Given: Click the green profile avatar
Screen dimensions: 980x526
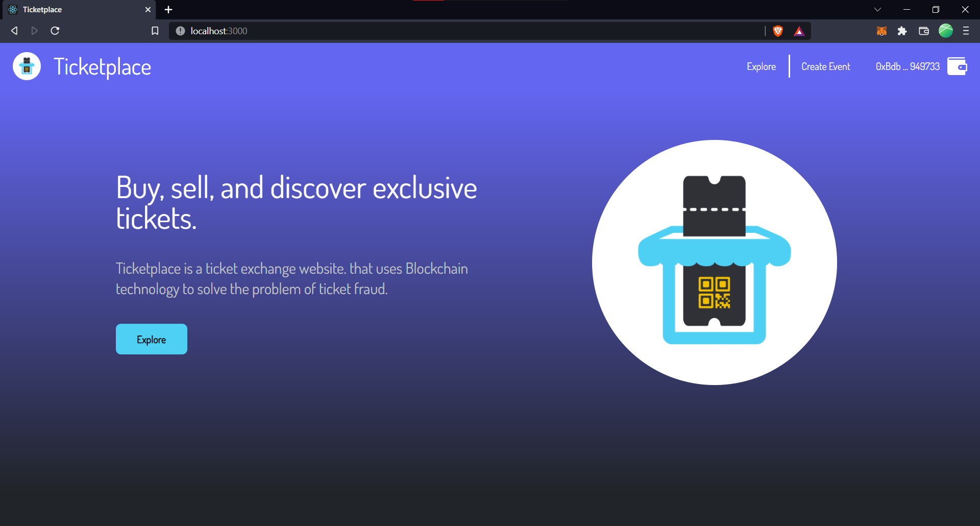Looking at the screenshot, I should point(946,31).
